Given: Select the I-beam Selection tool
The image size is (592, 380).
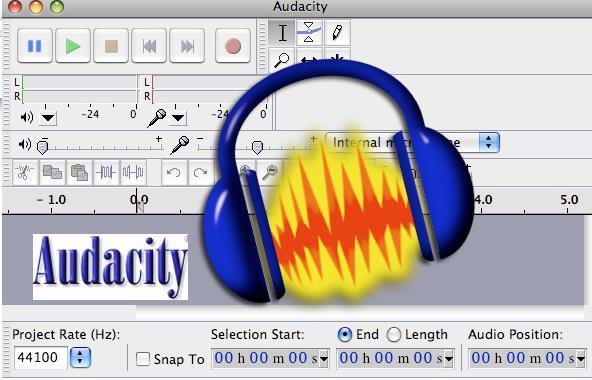Looking at the screenshot, I should (x=282, y=32).
